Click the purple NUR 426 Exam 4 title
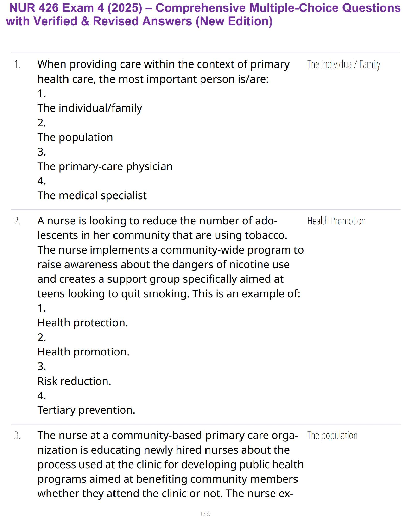The height and width of the screenshot is (532, 411). coord(205,8)
